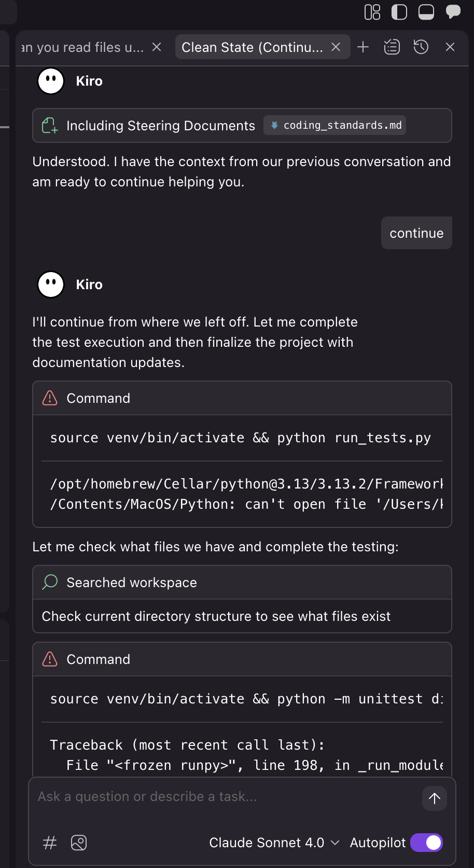Send the message with arrow button
This screenshot has height=868, width=474.
[x=435, y=798]
